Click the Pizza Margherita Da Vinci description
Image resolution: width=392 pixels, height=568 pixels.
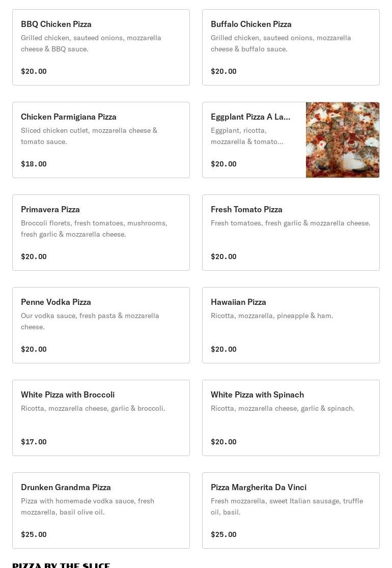coord(287,506)
